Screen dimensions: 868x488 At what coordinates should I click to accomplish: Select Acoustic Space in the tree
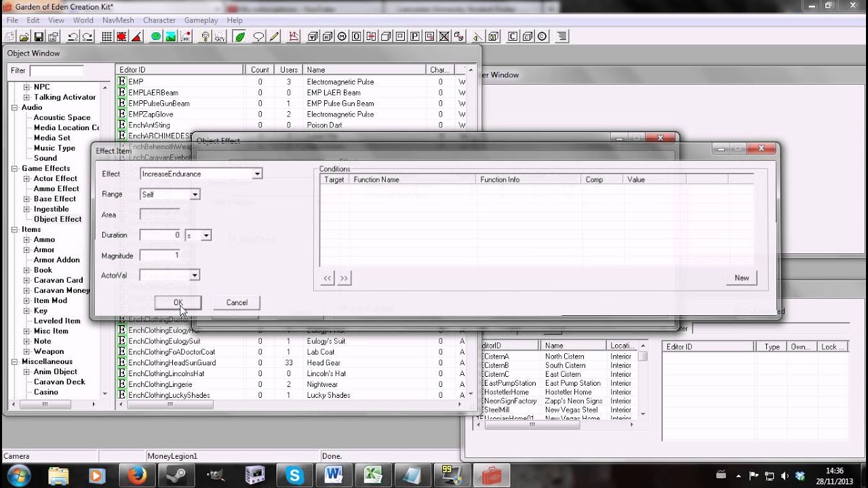coord(62,117)
